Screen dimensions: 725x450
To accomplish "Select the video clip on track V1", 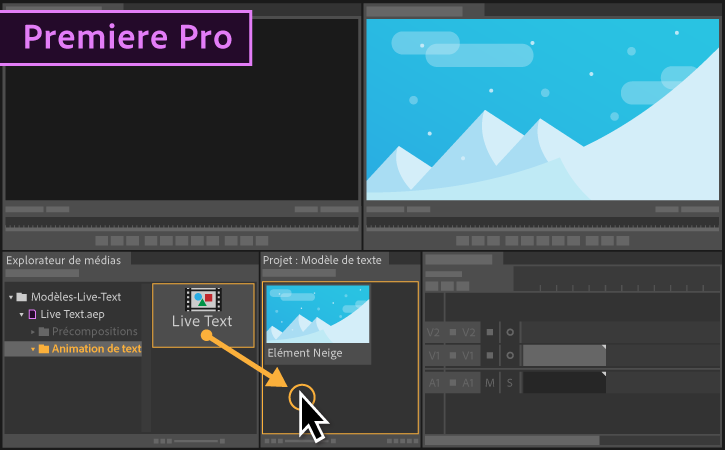I will coord(564,355).
